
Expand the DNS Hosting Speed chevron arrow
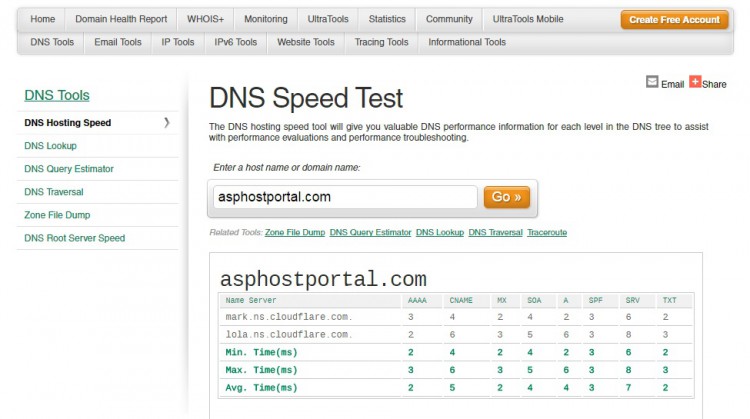point(166,123)
